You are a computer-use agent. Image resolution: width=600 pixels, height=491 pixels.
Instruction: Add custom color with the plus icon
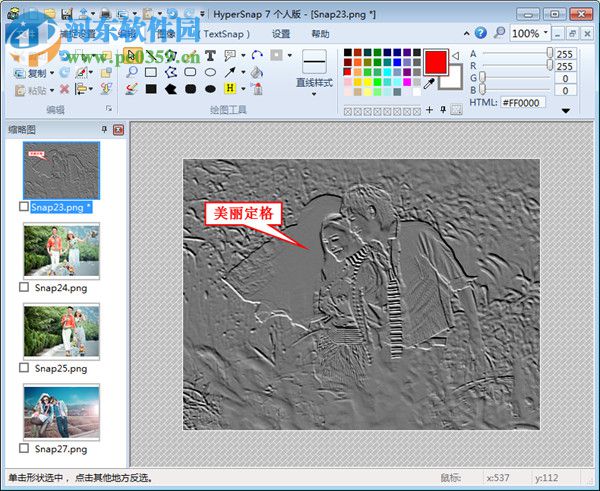point(429,110)
